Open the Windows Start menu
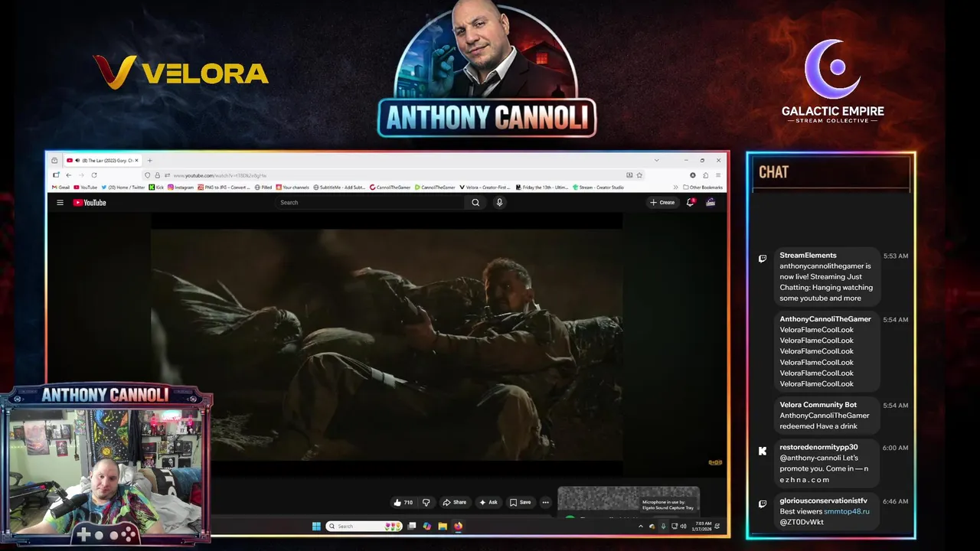 pyautogui.click(x=316, y=527)
